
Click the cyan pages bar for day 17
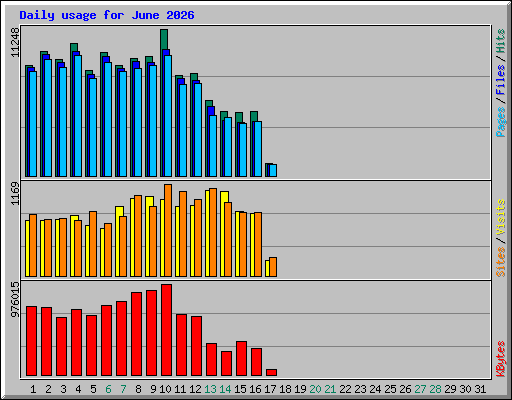(273, 170)
